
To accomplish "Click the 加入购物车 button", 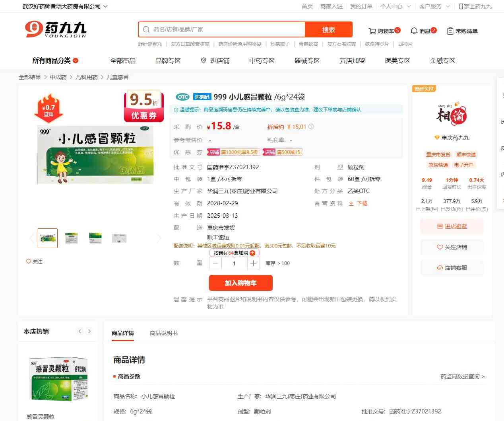I will point(240,283).
